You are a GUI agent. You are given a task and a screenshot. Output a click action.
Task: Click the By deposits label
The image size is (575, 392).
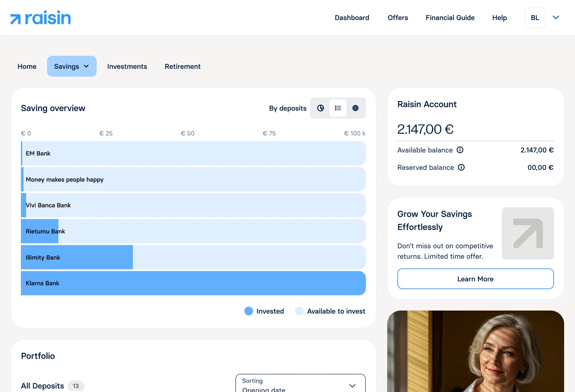point(288,108)
